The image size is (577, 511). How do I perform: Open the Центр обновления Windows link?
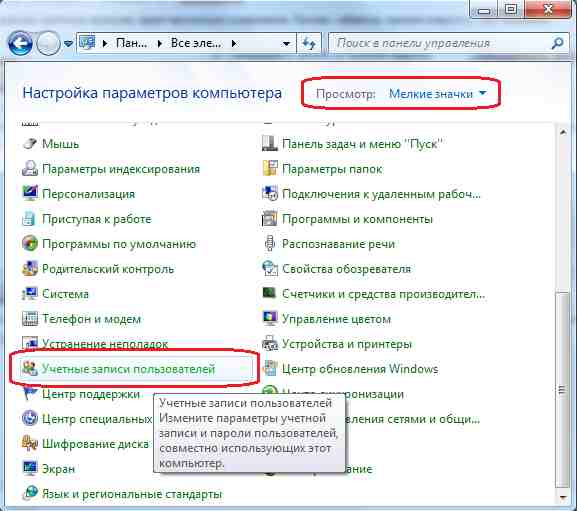pyautogui.click(x=360, y=369)
